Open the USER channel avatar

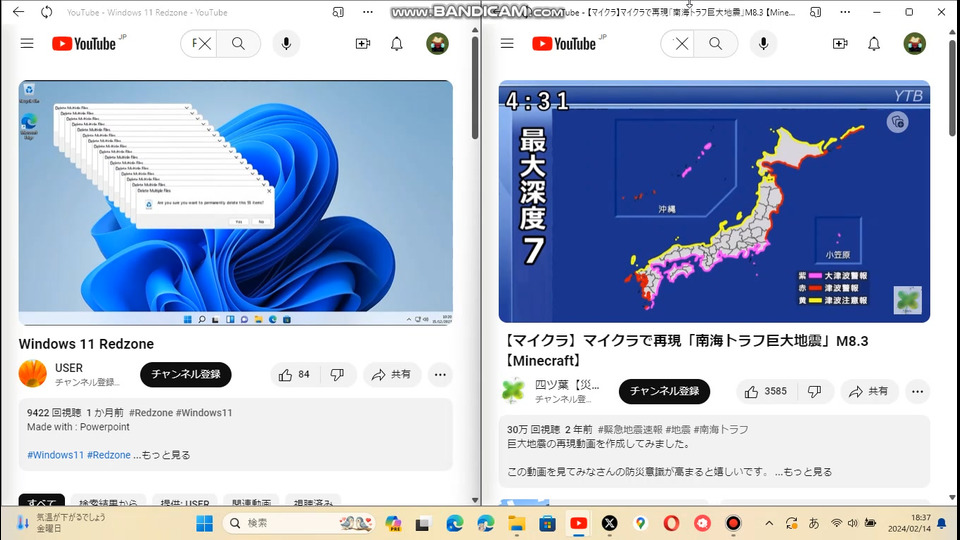tap(32, 373)
